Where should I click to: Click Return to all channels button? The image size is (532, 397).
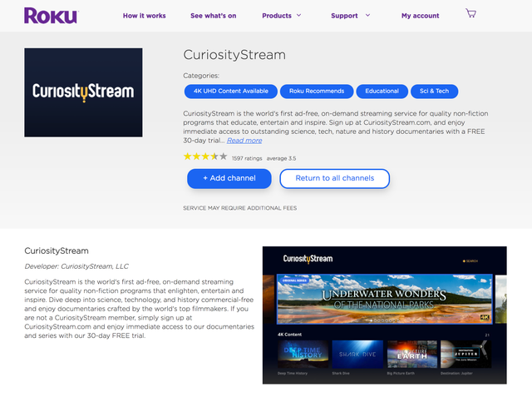click(x=334, y=178)
